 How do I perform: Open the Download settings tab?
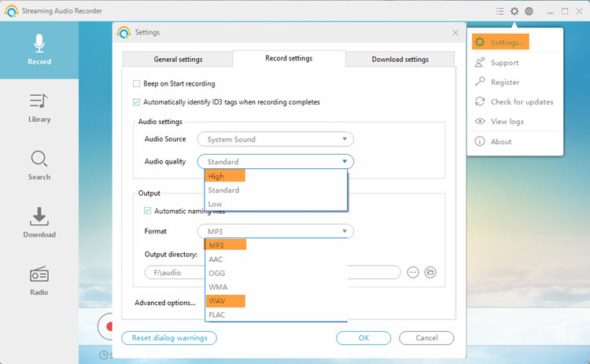coord(400,59)
